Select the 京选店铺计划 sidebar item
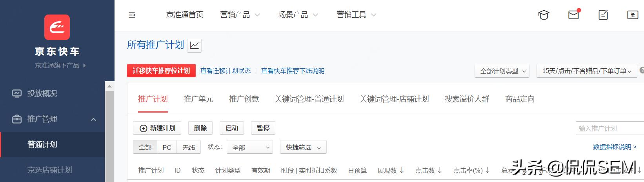Screen dimensions: 644x182 [52, 170]
